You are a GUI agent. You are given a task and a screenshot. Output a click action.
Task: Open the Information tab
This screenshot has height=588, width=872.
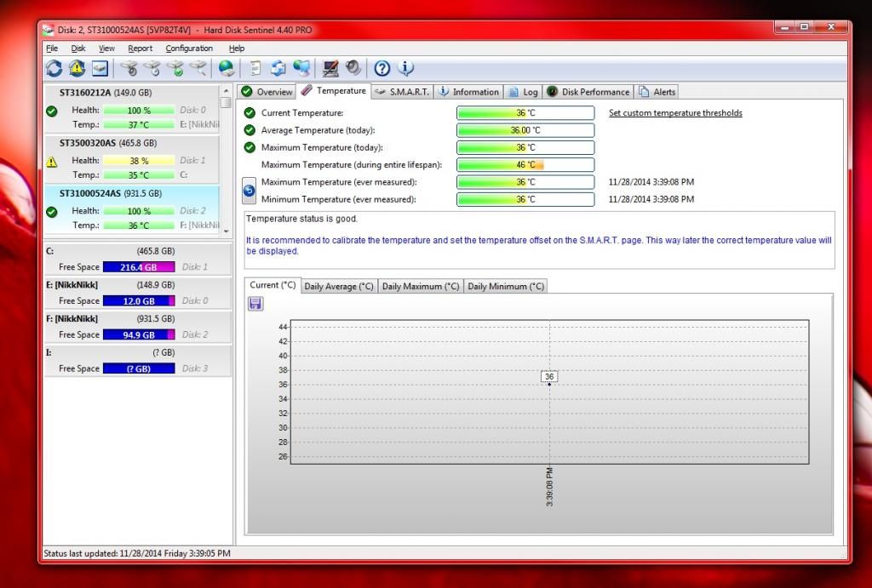click(468, 92)
